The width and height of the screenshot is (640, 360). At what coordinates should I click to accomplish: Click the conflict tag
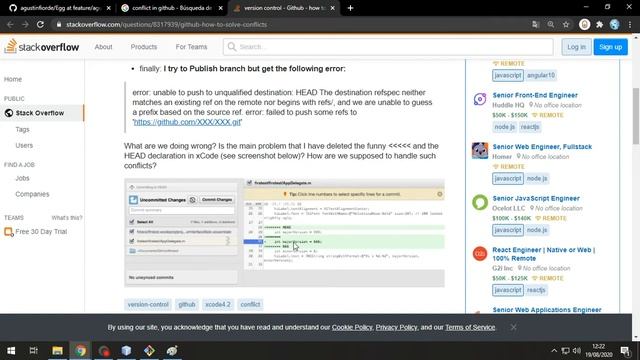tap(250, 304)
